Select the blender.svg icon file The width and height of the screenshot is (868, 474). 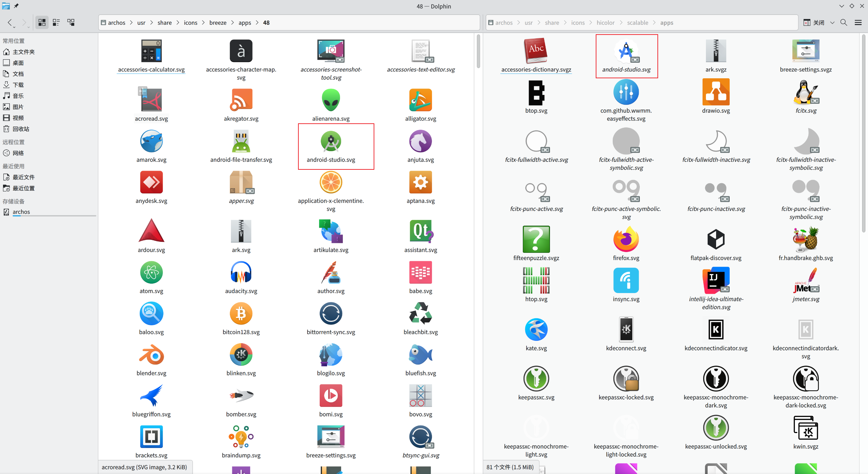tap(151, 355)
